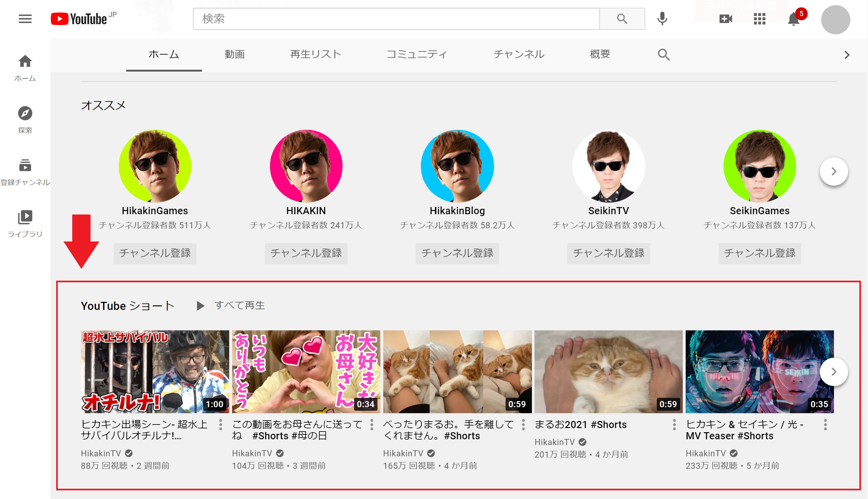Subscribe to SeikinTV channel

pyautogui.click(x=608, y=253)
